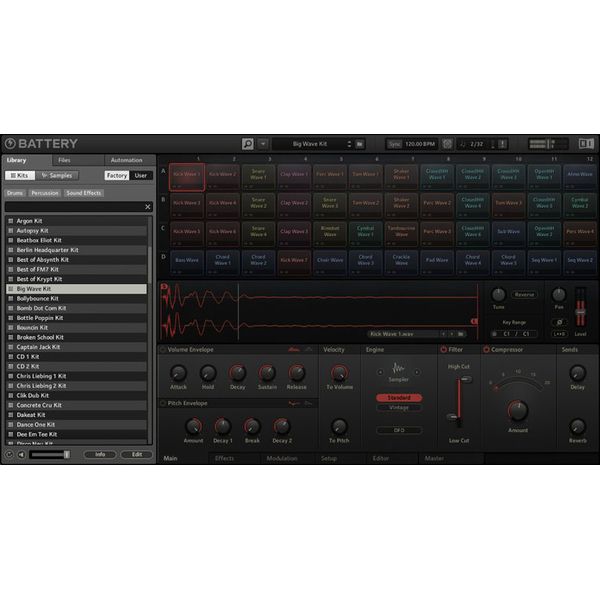Click the 120.00 BPM tempo field
The image size is (600, 600).
coord(420,144)
